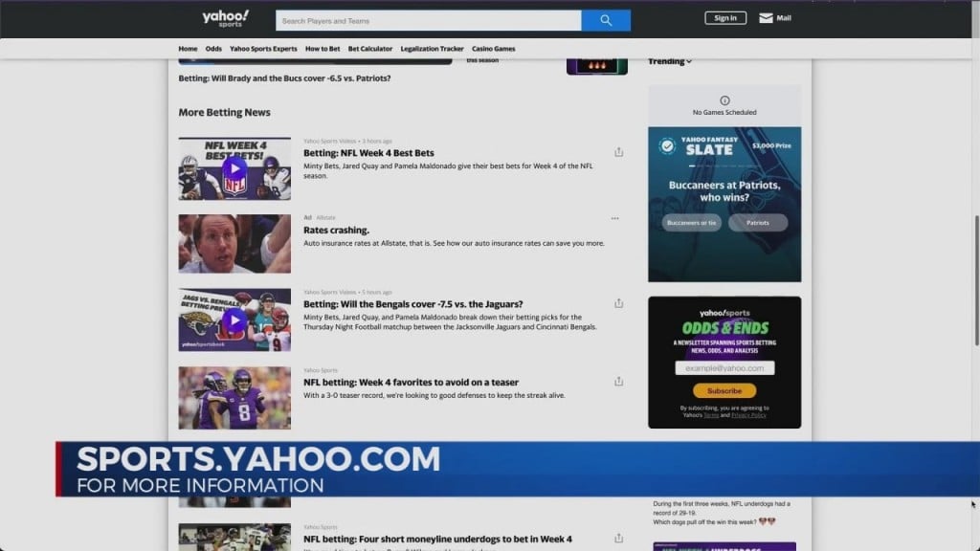Screen dimensions: 980x551
Task: Go to Casino Games
Action: tap(493, 49)
